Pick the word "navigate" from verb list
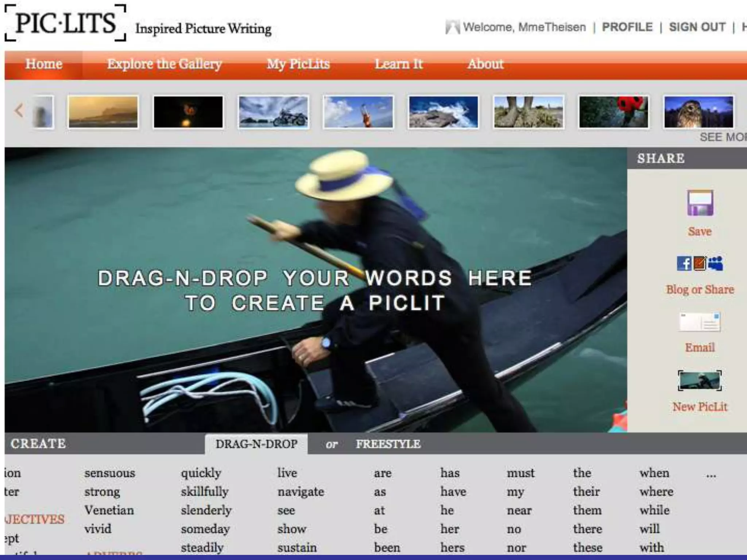The image size is (747, 560). [301, 492]
